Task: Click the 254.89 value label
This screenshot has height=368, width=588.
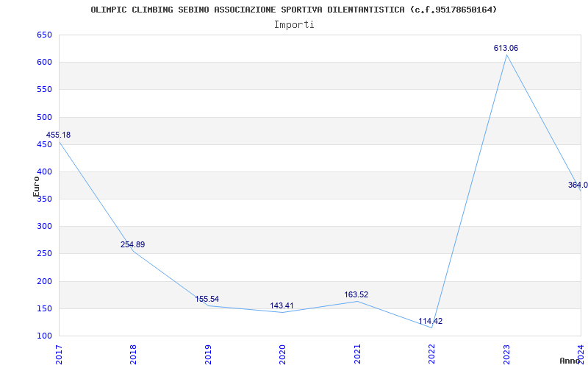Action: [x=133, y=244]
